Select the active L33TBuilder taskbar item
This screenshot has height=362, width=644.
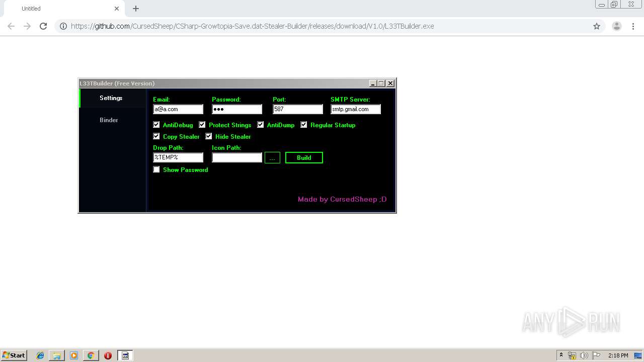125,355
